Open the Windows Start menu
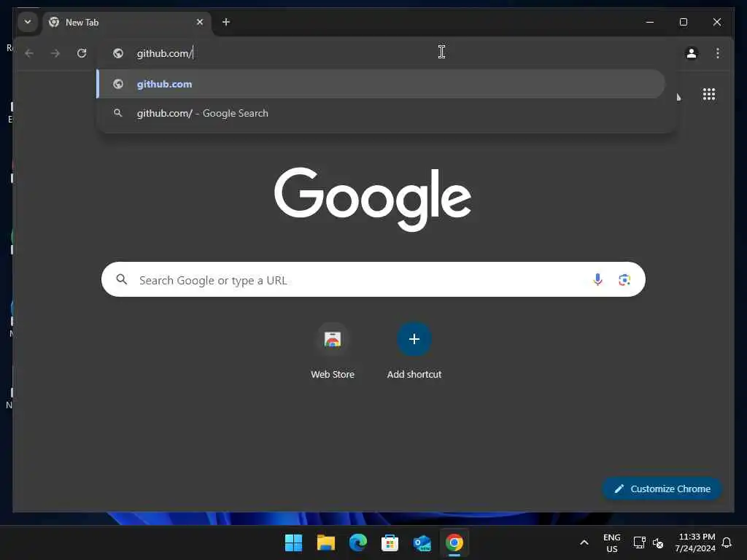This screenshot has height=560, width=747. click(293, 542)
